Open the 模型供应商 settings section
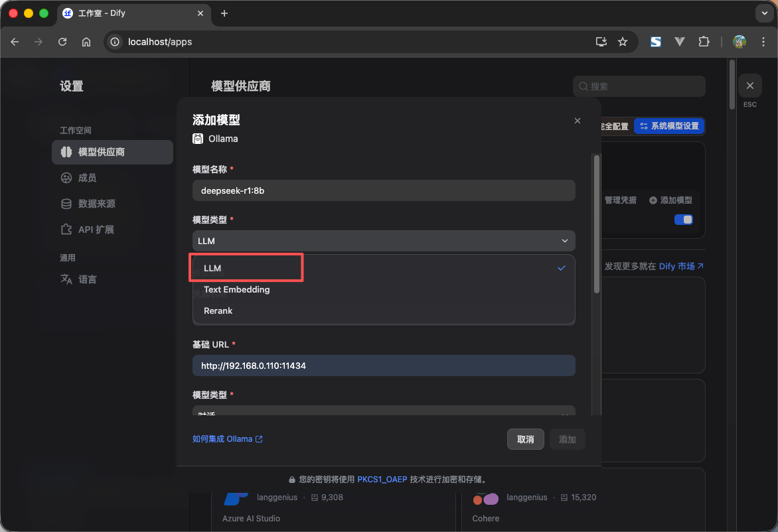 112,152
